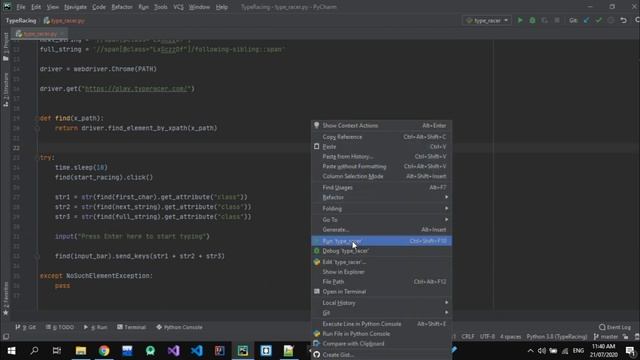Image resolution: width=640 pixels, height=360 pixels.
Task: Click the TypeRacing project breadcrumb
Action: point(21,20)
